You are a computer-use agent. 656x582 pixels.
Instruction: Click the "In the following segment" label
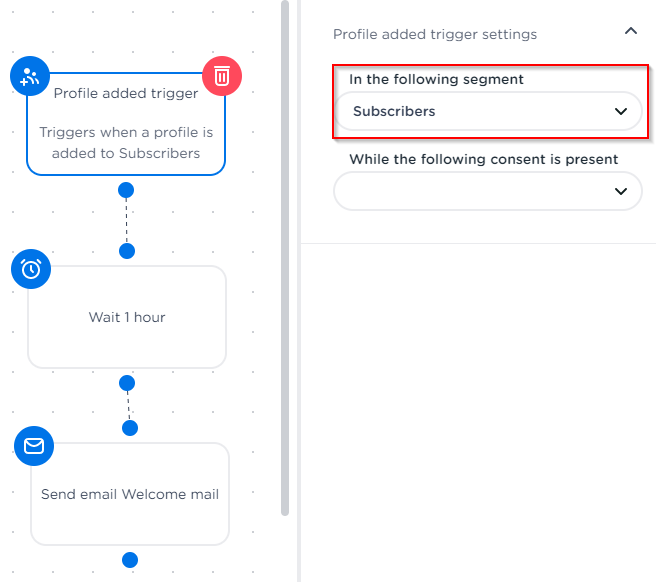click(x=436, y=79)
